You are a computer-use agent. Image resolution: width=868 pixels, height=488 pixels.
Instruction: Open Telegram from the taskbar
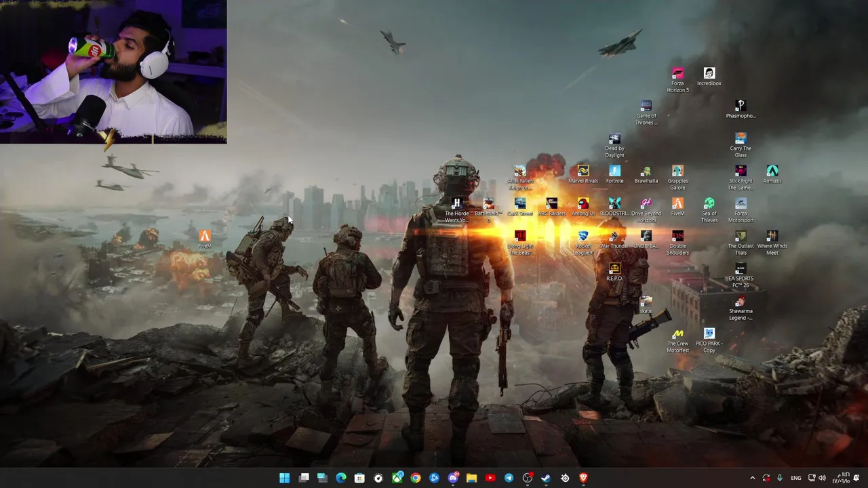pos(509,478)
